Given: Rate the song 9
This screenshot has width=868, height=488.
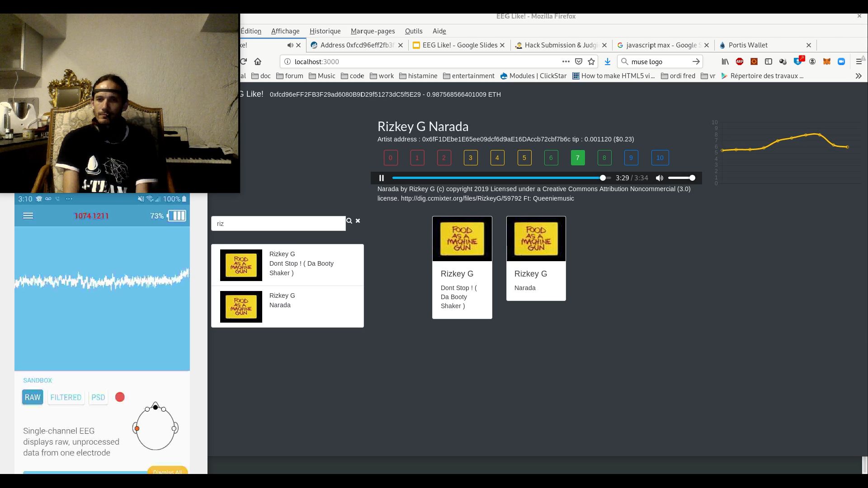Looking at the screenshot, I should pyautogui.click(x=631, y=158).
